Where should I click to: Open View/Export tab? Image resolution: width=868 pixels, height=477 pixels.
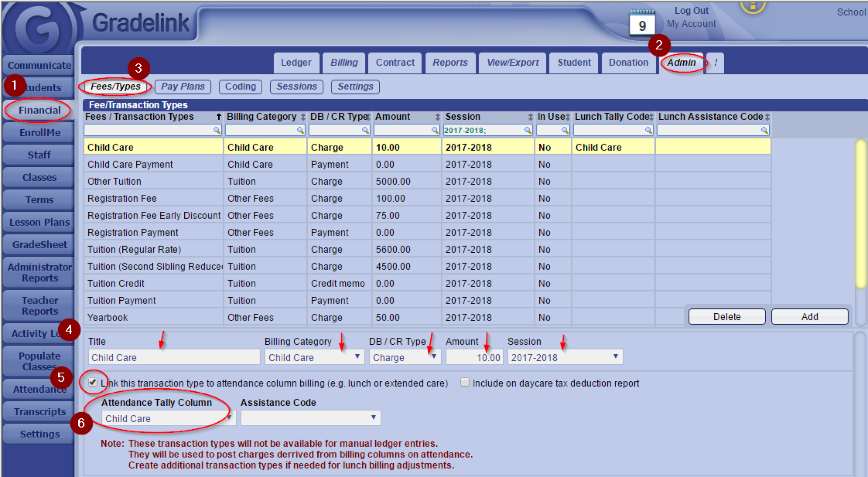(x=512, y=63)
